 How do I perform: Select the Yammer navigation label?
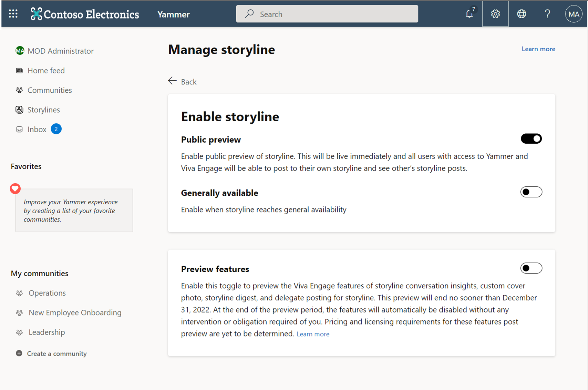pos(173,14)
